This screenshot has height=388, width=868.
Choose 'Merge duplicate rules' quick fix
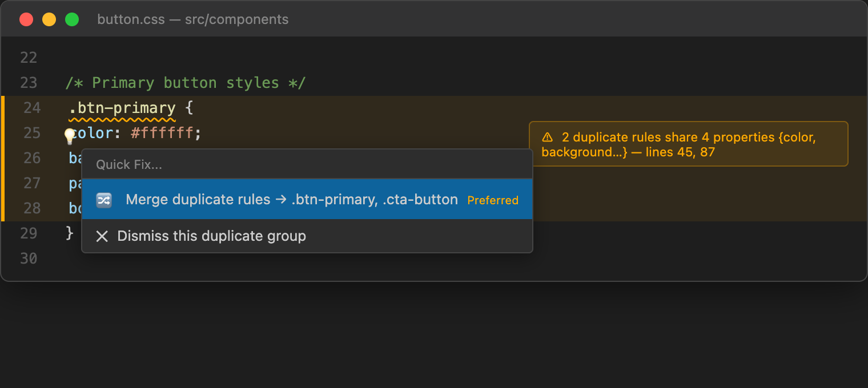click(291, 200)
